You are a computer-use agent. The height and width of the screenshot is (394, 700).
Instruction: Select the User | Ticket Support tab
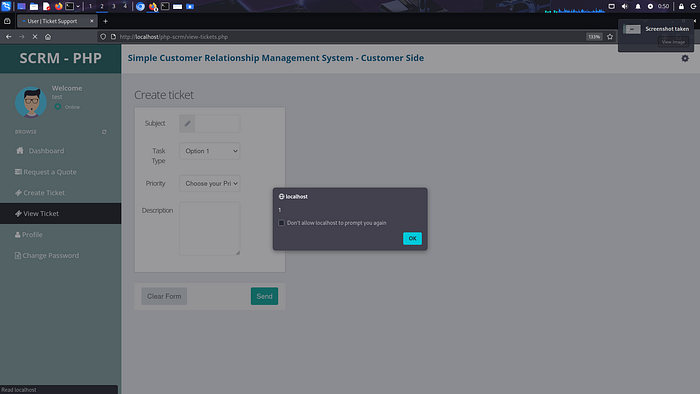tap(57, 21)
